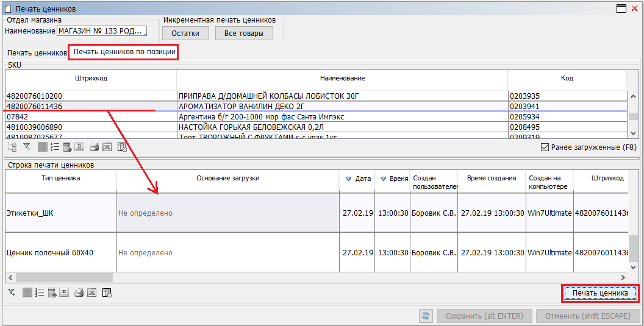Toggle the 'Ранее загруженные (F8)' checkbox

pyautogui.click(x=545, y=147)
